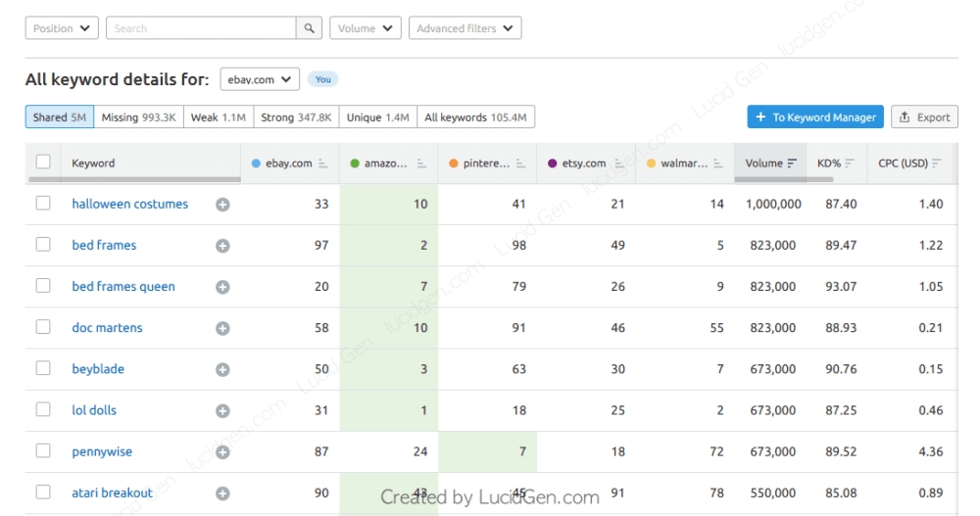Sort by ebay.com column sort icon
The image size is (980, 516).
(x=322, y=164)
